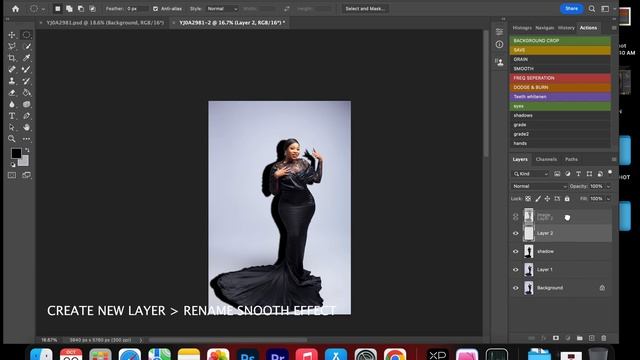Screen dimensions: 640x360
Task: Select the Blur tool
Action: coord(12,104)
